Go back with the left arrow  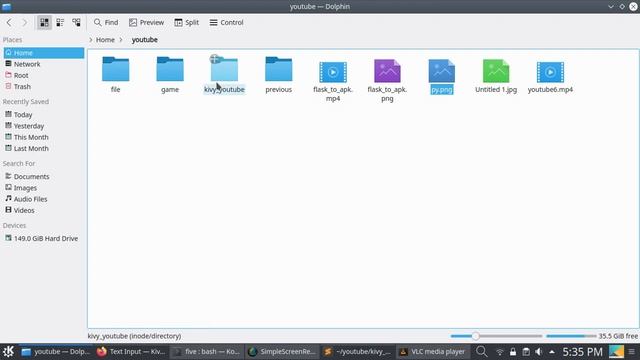point(9,22)
